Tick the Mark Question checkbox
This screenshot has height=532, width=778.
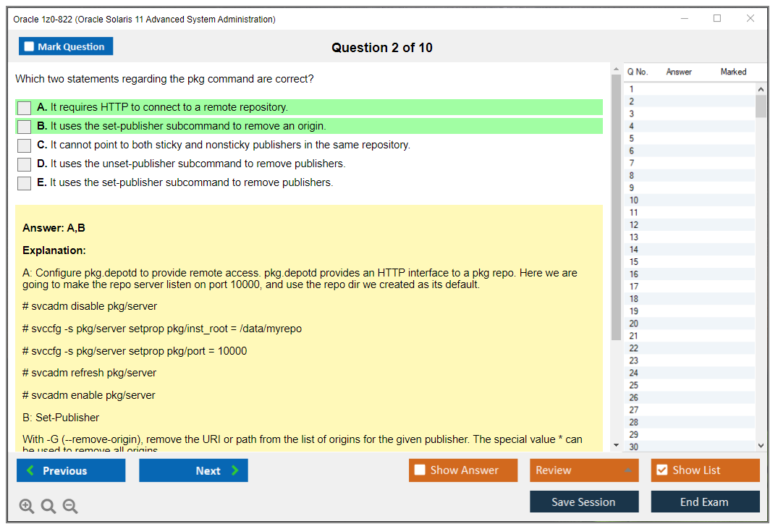tap(30, 47)
